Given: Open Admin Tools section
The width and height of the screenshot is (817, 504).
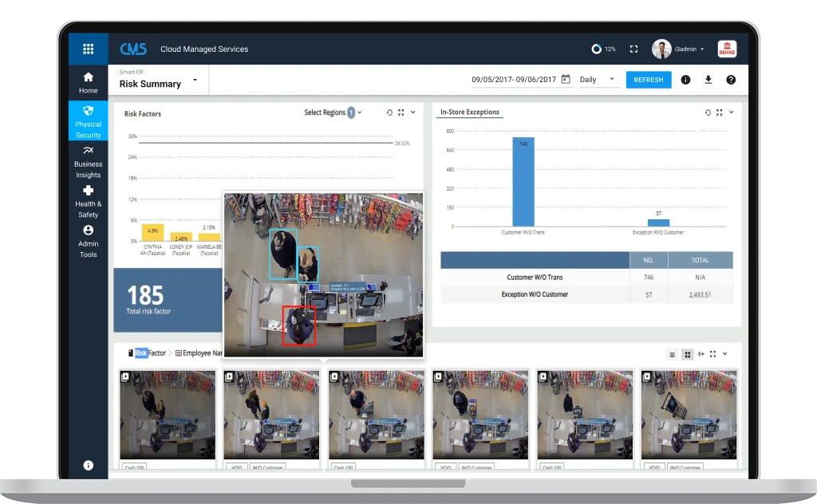Looking at the screenshot, I should click(x=88, y=242).
